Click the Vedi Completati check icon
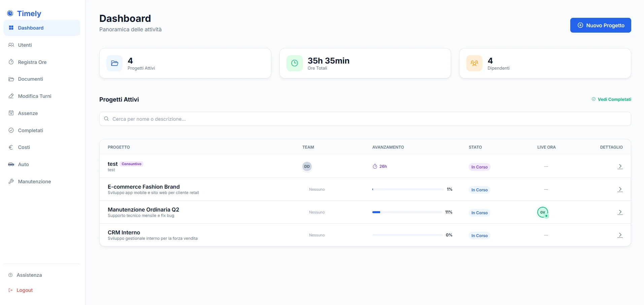 (594, 99)
